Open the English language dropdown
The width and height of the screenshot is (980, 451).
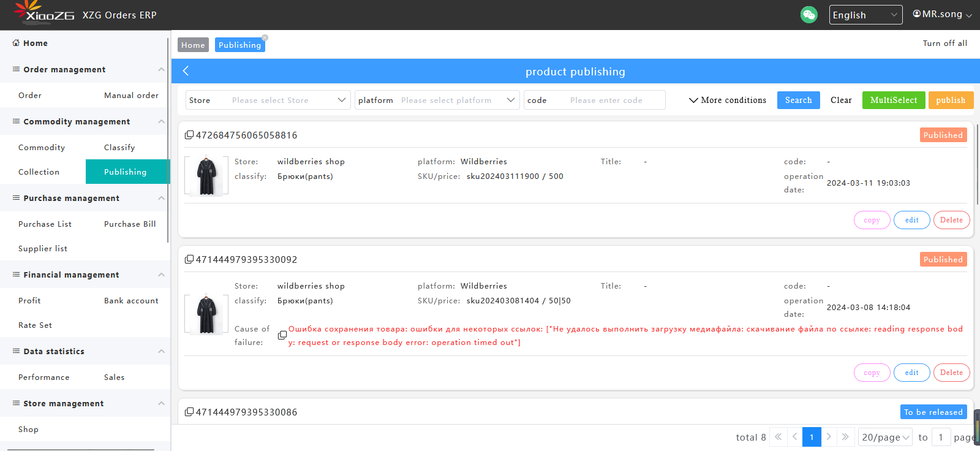865,15
